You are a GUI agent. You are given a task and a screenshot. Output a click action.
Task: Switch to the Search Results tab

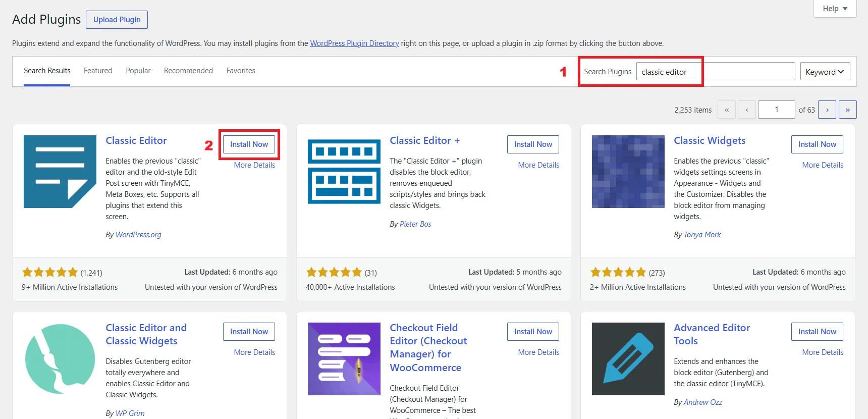(47, 71)
